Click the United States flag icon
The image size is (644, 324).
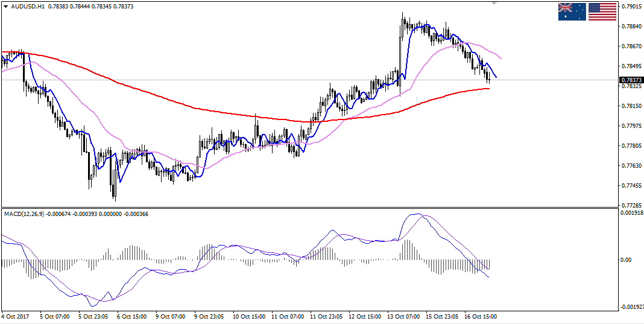click(602, 11)
